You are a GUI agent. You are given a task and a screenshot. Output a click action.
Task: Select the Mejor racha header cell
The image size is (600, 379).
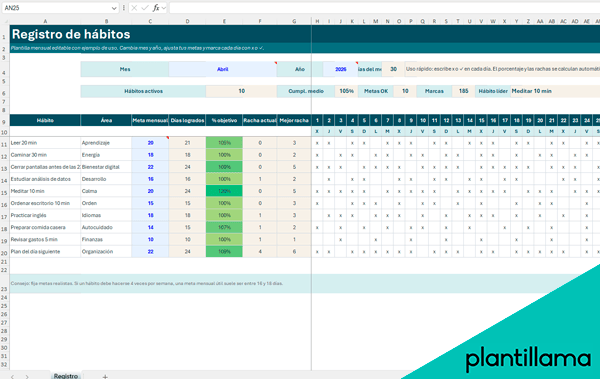pyautogui.click(x=294, y=120)
